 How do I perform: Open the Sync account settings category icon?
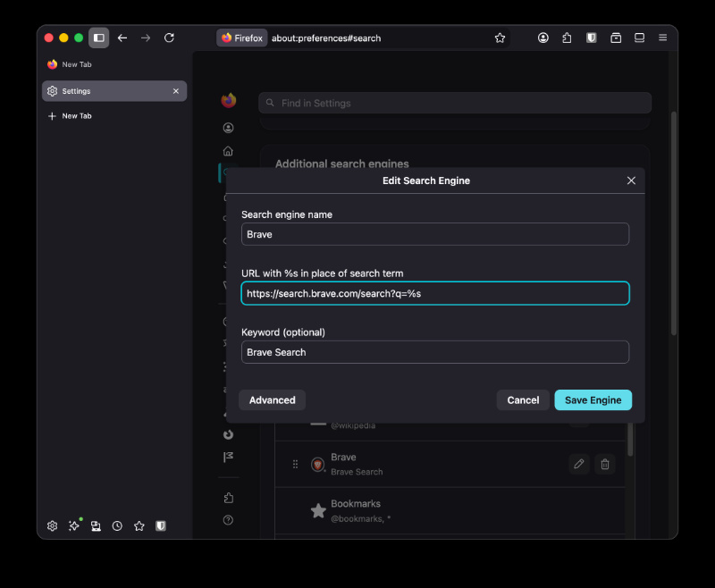[x=229, y=128]
